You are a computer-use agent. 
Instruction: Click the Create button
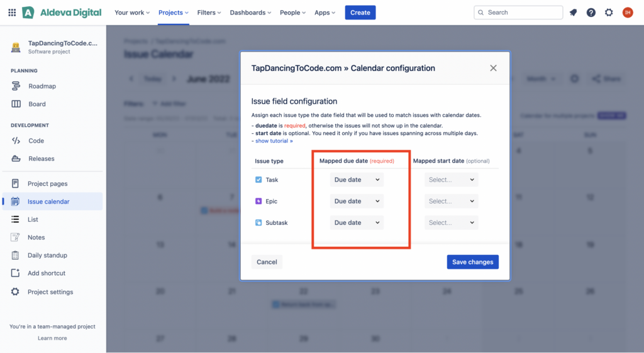coord(360,13)
